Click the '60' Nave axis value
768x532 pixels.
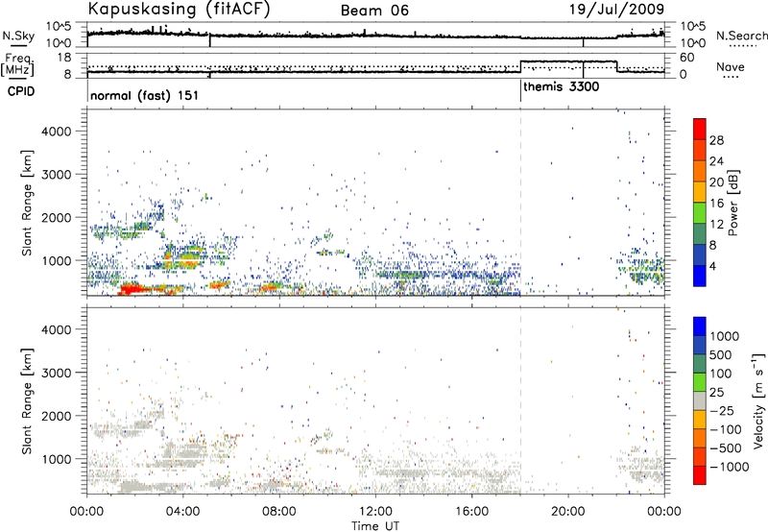click(687, 58)
